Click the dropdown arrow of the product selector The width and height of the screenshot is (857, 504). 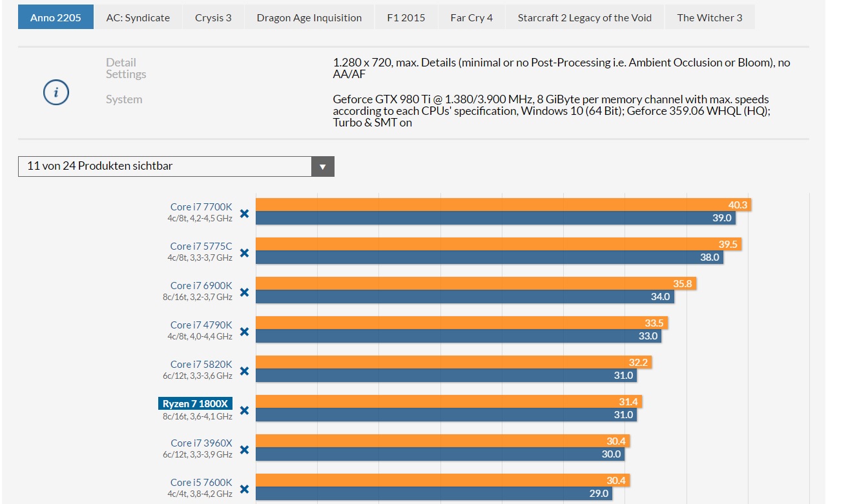coord(323,166)
